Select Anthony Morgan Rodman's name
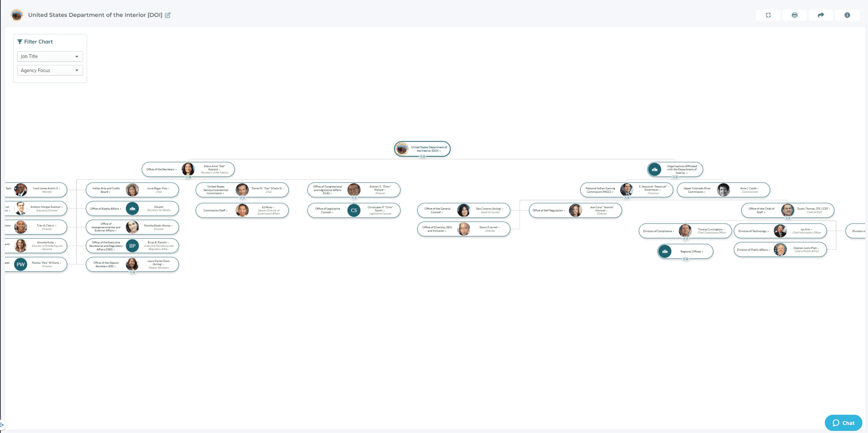Image resolution: width=868 pixels, height=433 pixels. click(47, 207)
